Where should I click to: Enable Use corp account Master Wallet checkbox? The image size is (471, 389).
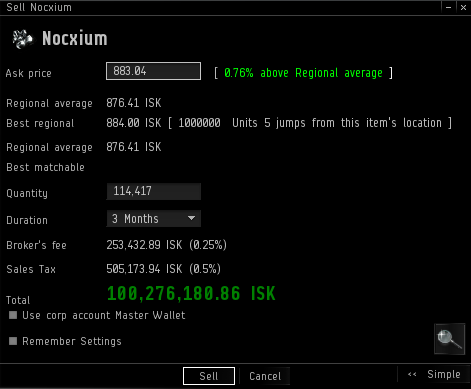point(13,315)
